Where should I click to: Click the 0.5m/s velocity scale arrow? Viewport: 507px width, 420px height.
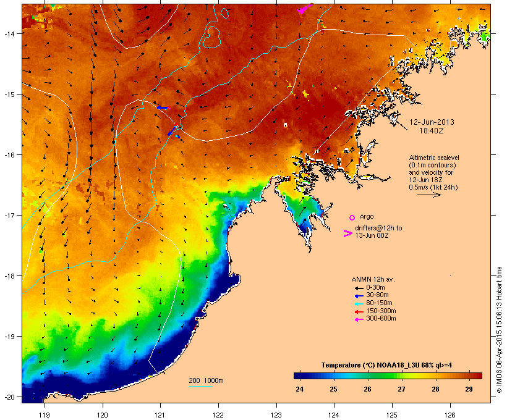[428, 195]
